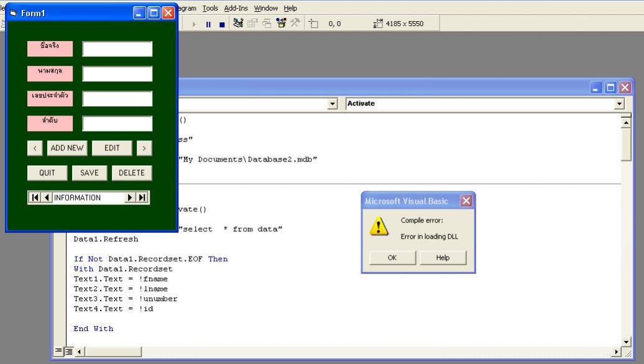This screenshot has height=364, width=644.
Task: Click the previous record '<' button
Action: [35, 148]
